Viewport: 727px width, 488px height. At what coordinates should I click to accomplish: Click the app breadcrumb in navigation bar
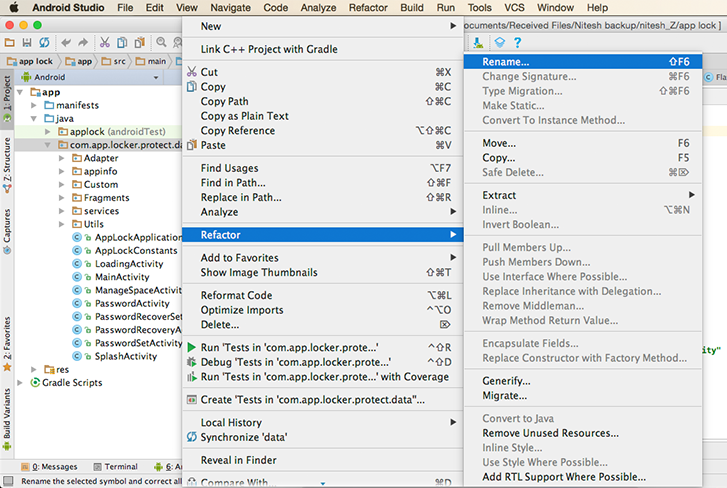[x=79, y=61]
